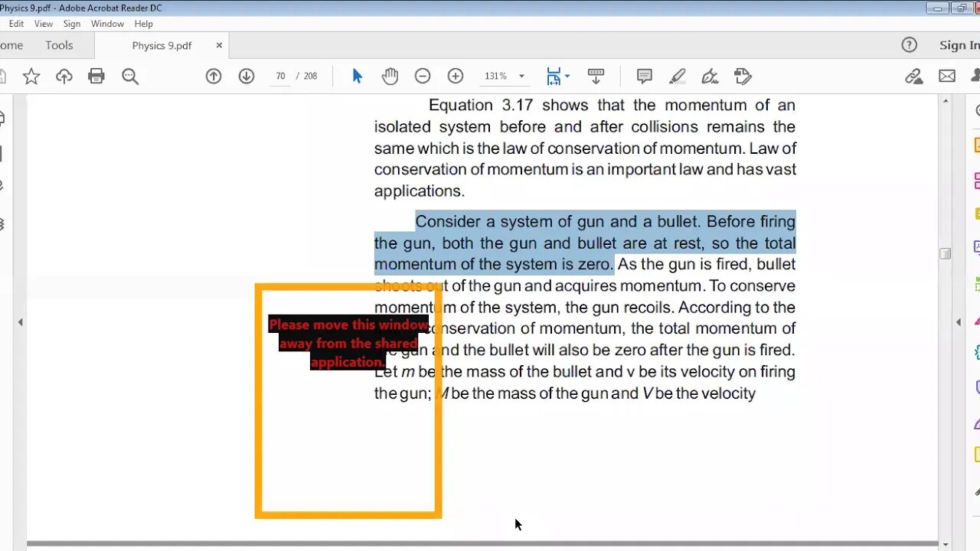
Task: Expand the left navigation pane arrow
Action: [21, 322]
